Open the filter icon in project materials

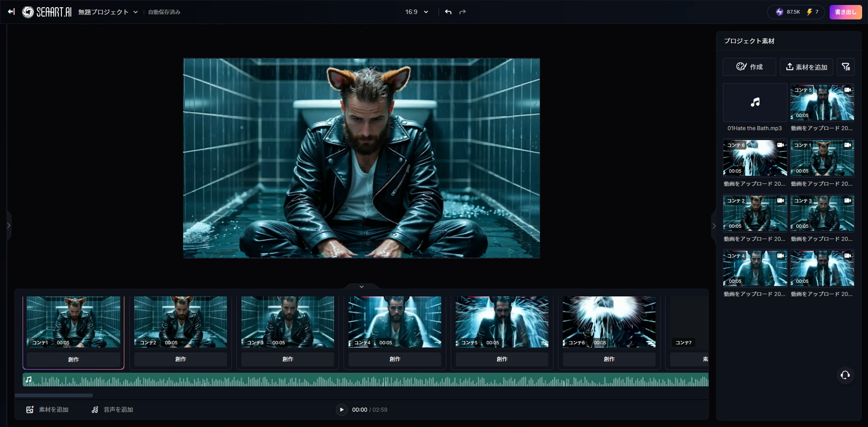pos(845,67)
